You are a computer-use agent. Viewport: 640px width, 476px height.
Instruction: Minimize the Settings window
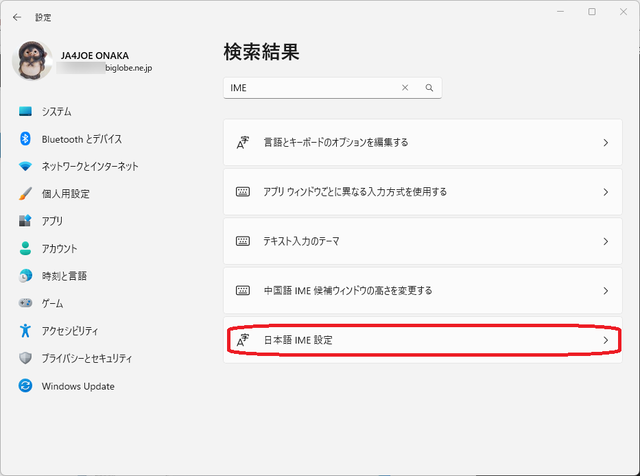point(560,12)
